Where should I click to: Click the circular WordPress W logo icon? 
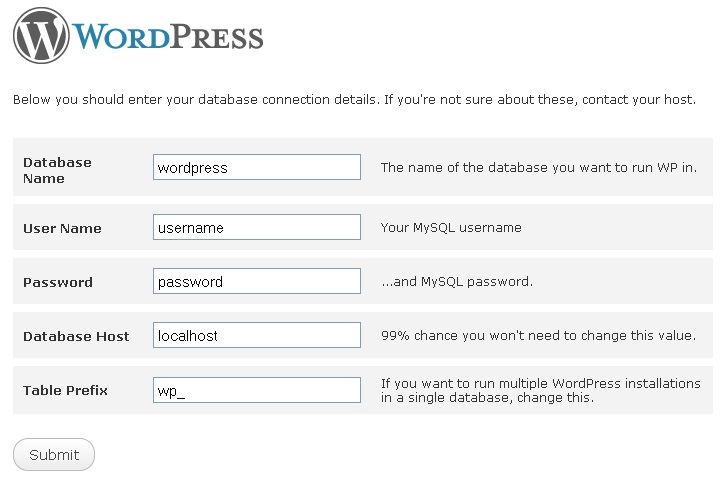(x=42, y=36)
